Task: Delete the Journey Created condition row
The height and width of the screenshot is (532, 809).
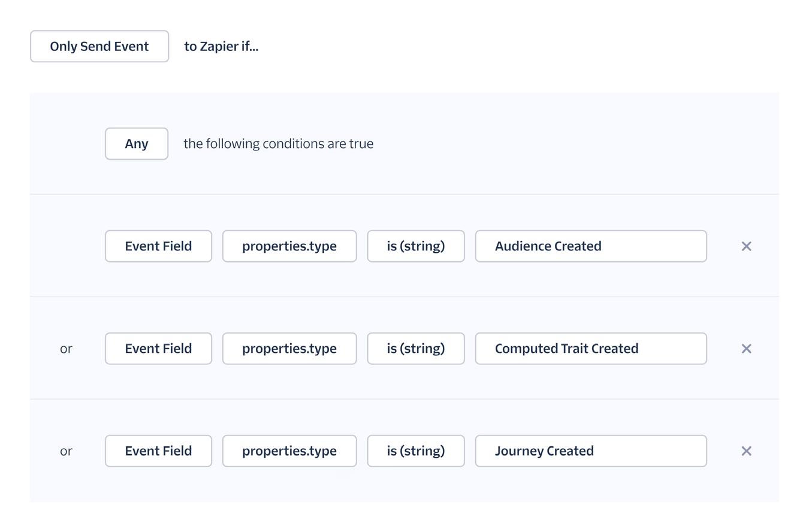Action: 746,451
